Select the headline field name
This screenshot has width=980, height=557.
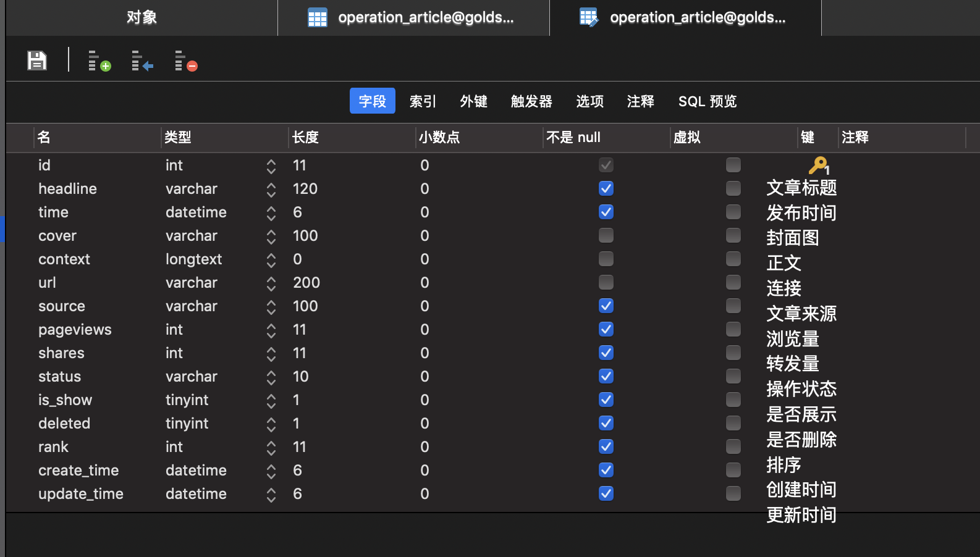click(67, 188)
